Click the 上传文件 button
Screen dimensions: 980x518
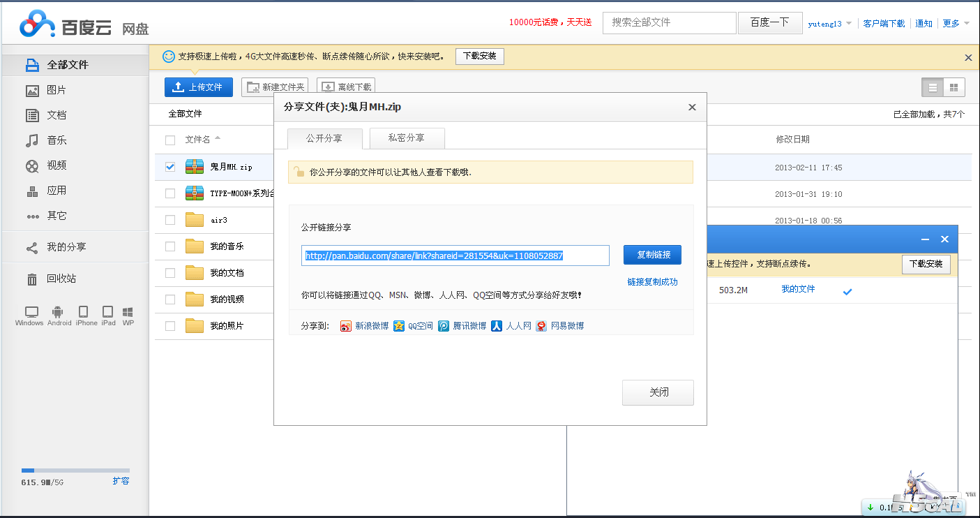point(199,87)
